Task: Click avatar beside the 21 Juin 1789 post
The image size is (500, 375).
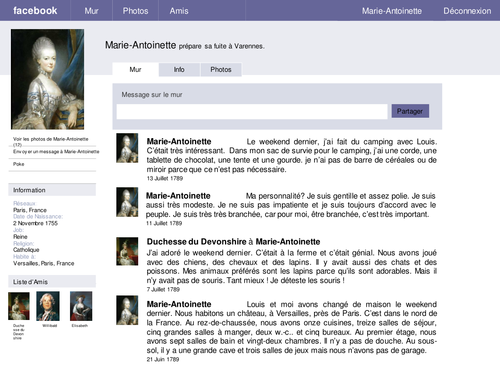Action: 127,310
